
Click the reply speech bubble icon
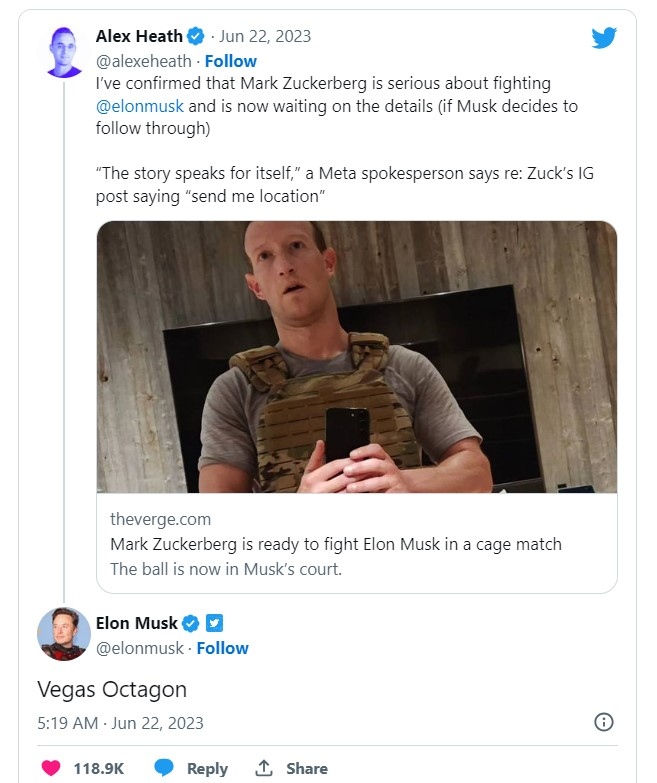[x=164, y=768]
